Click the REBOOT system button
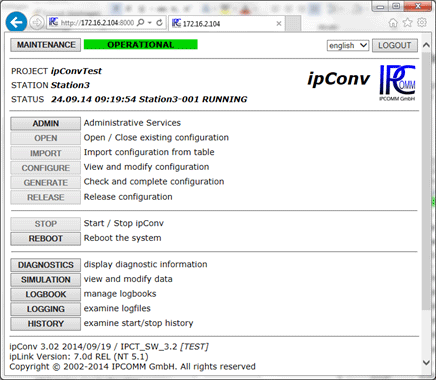 (46, 239)
